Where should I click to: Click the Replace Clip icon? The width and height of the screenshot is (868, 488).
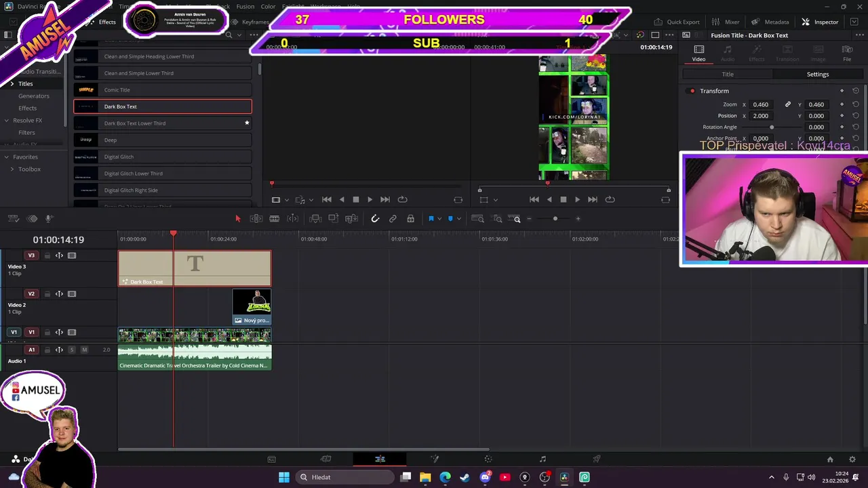(x=351, y=218)
